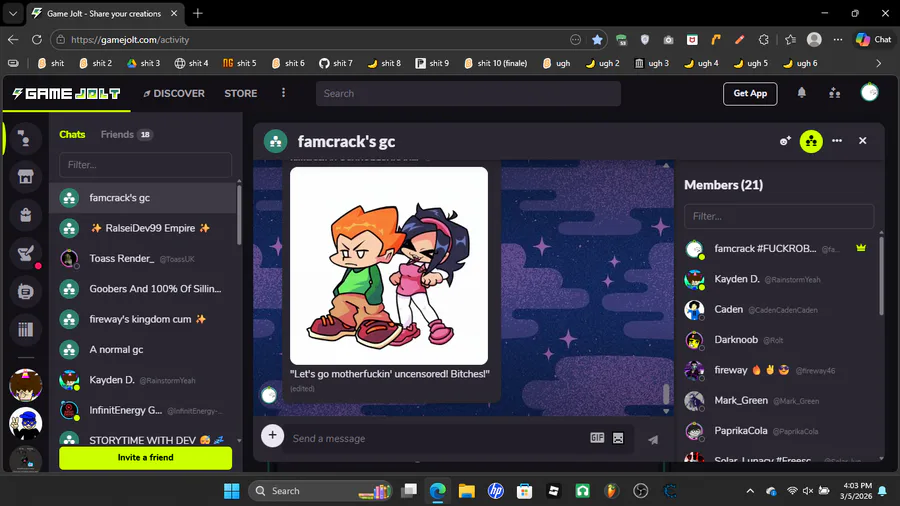Click the Windows Start button
Viewport: 900px width, 506px height.
click(x=232, y=491)
